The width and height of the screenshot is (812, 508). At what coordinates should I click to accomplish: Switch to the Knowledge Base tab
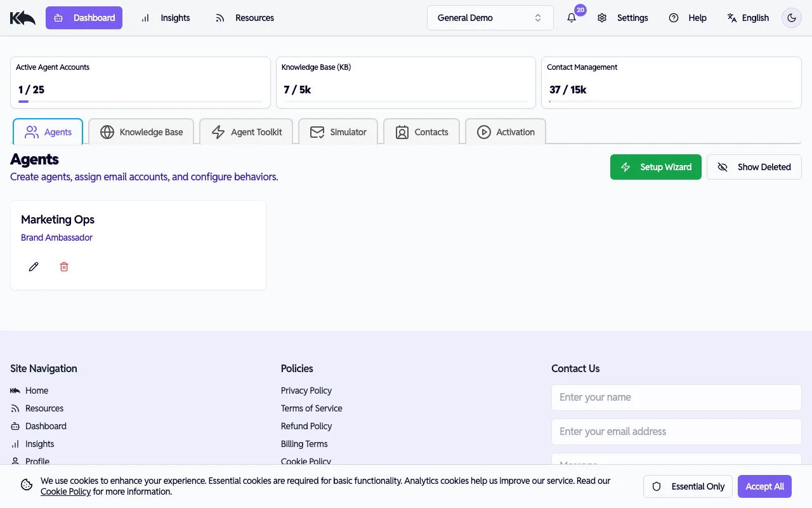(141, 131)
